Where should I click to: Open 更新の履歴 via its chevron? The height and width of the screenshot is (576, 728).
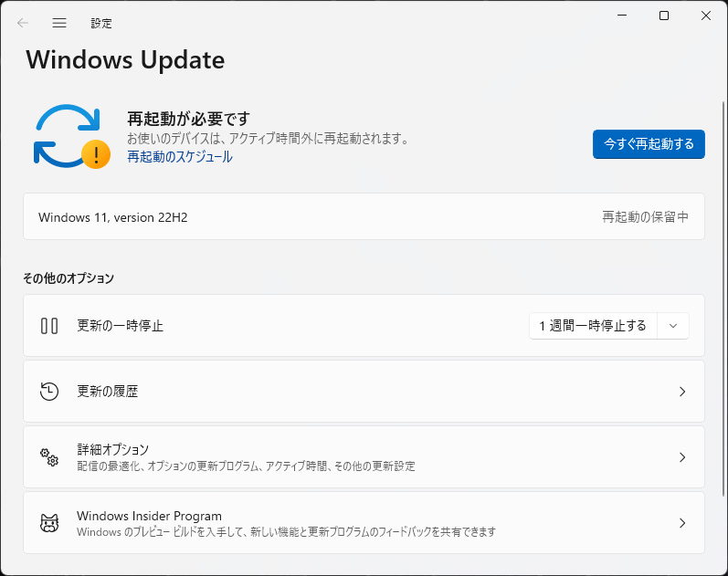682,392
